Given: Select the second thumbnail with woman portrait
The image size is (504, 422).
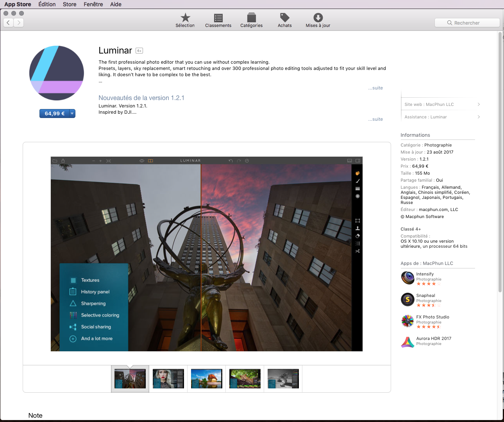Looking at the screenshot, I should [x=168, y=379].
